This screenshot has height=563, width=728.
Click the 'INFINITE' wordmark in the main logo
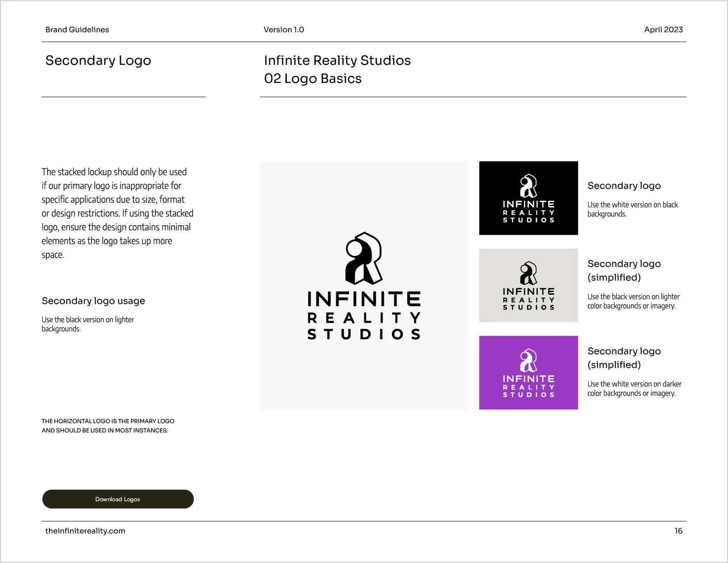[x=364, y=299]
